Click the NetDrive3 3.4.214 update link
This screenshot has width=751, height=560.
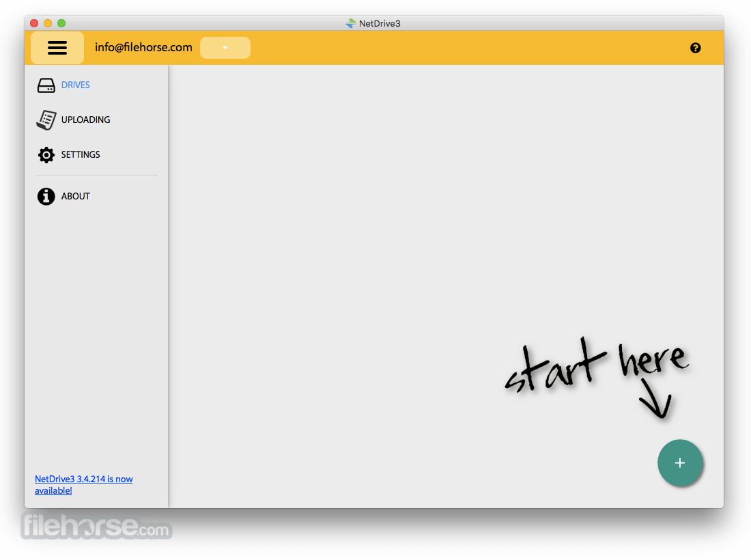point(83,485)
